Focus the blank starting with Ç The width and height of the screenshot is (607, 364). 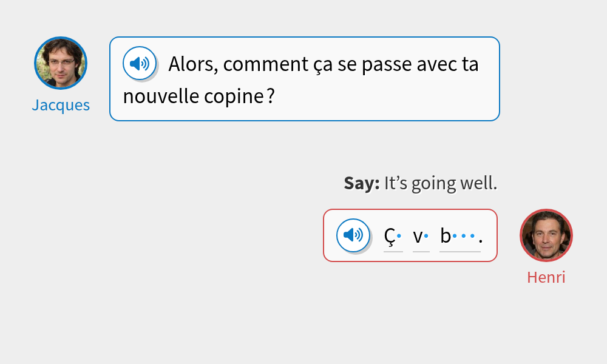tap(393, 237)
